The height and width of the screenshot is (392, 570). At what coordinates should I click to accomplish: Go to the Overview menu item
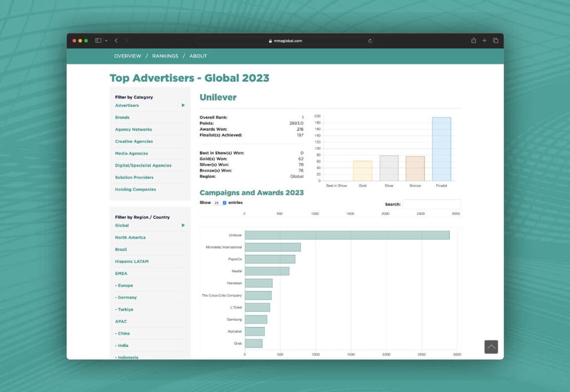coord(127,56)
